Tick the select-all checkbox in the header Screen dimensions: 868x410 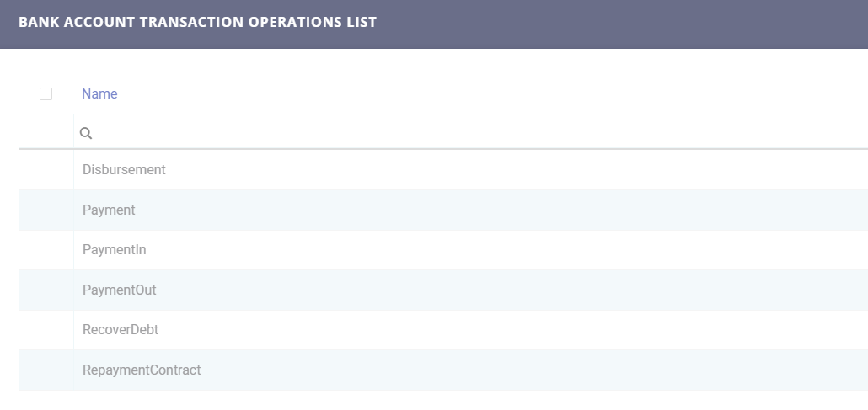(46, 94)
